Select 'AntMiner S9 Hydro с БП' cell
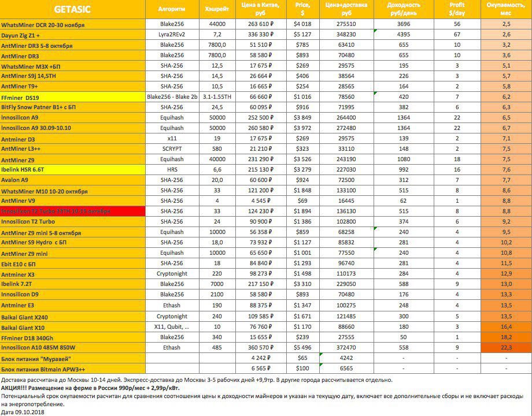This screenshot has height=416, width=532. pos(73,243)
